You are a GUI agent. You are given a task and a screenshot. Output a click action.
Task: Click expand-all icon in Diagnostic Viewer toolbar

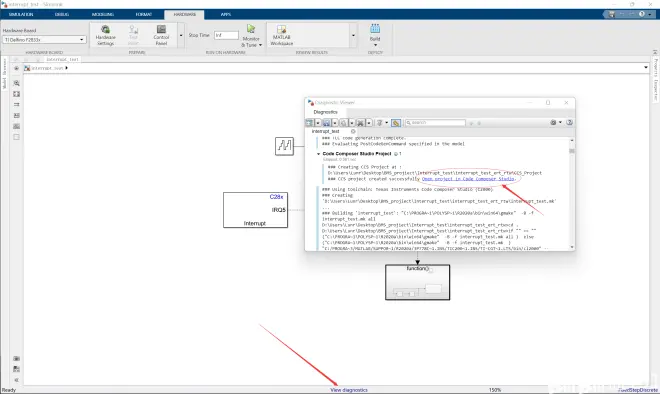(309, 122)
